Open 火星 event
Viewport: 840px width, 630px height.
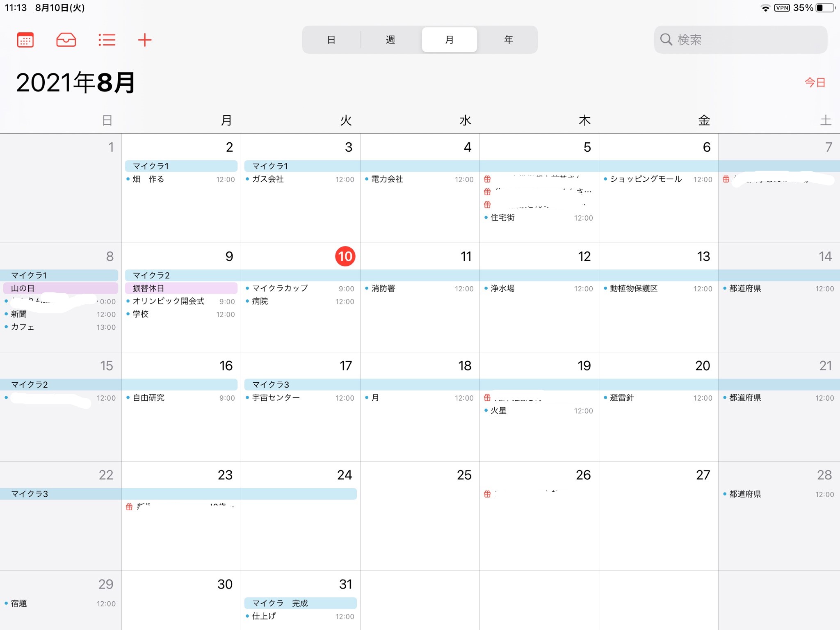pyautogui.click(x=539, y=411)
